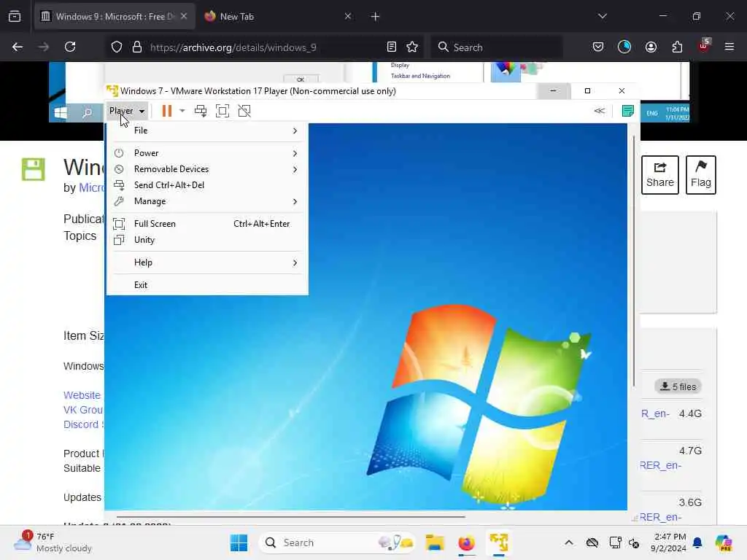The image size is (747, 560).
Task: Reload the page in Firefox
Action: (70, 47)
